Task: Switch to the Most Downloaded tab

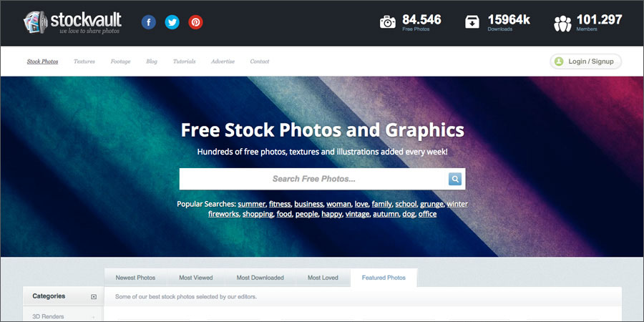Action: (x=260, y=278)
